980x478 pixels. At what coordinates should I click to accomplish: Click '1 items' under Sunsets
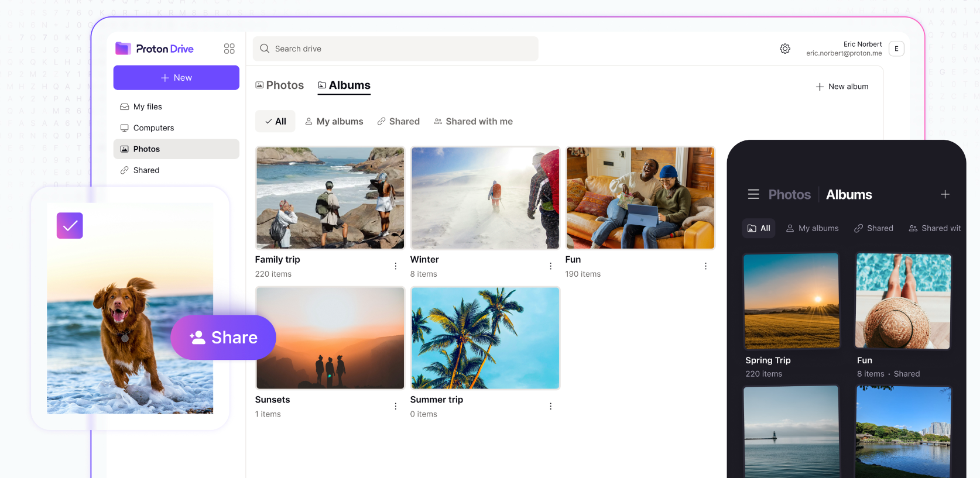(268, 414)
